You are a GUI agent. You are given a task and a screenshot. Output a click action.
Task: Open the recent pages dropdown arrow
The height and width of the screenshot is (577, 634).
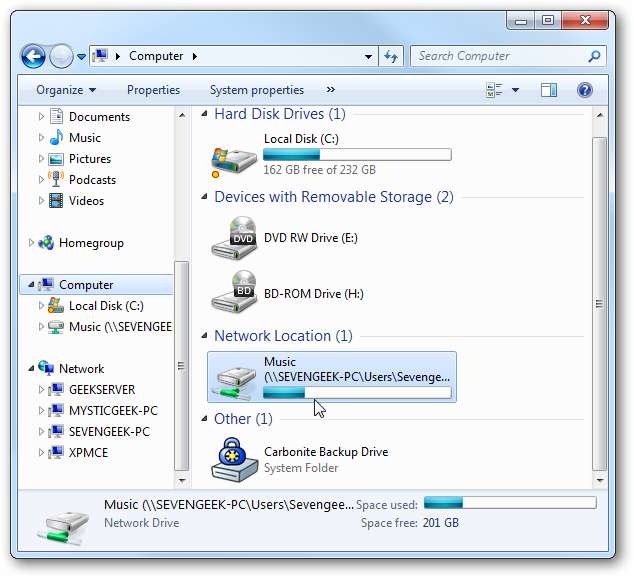pyautogui.click(x=81, y=57)
